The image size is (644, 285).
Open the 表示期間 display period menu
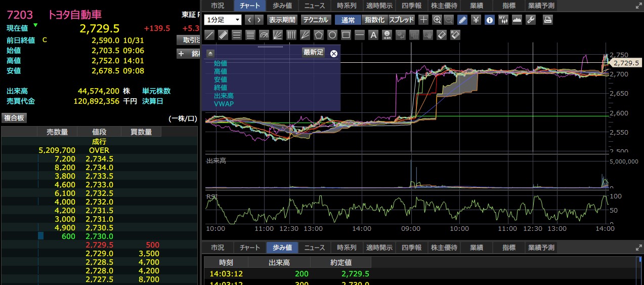pyautogui.click(x=282, y=20)
